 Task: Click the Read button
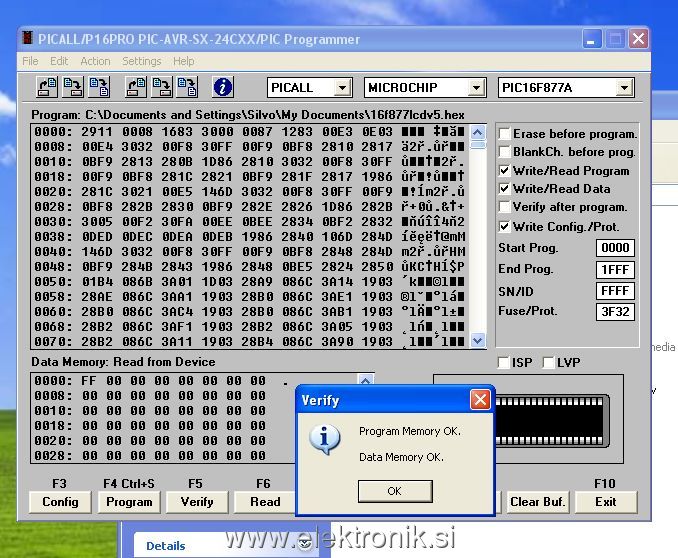tap(265, 502)
